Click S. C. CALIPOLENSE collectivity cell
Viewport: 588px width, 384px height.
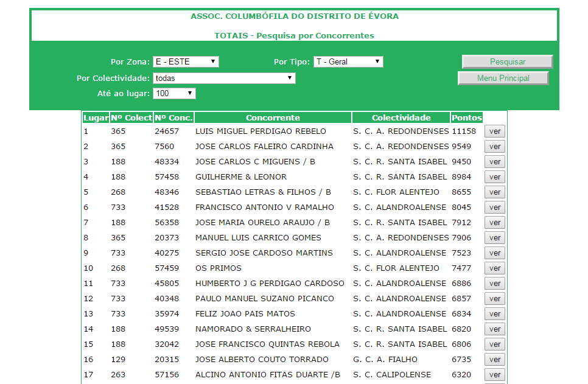pos(392,375)
